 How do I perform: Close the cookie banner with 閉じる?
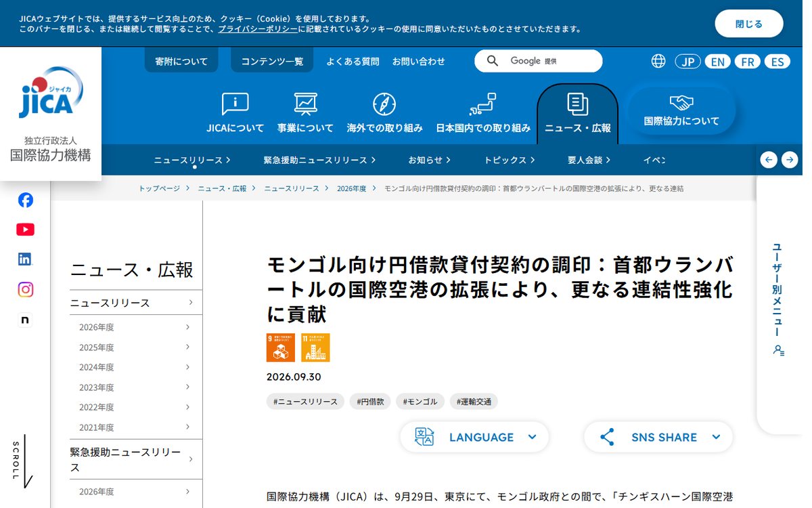pos(749,24)
